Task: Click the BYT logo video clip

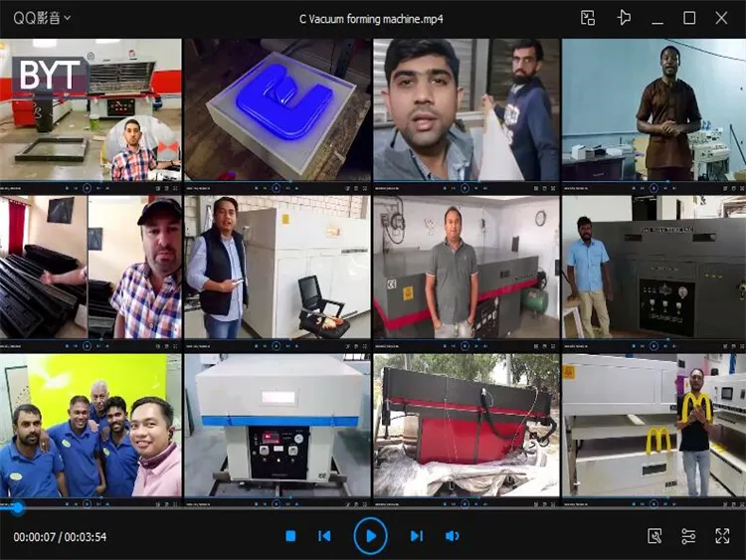Action: coord(91,109)
